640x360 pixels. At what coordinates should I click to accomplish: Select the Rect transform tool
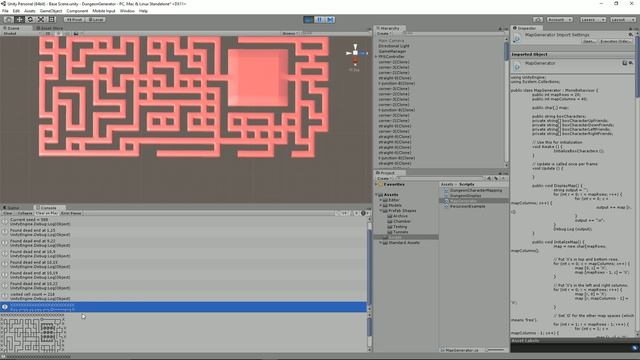[x=52, y=19]
